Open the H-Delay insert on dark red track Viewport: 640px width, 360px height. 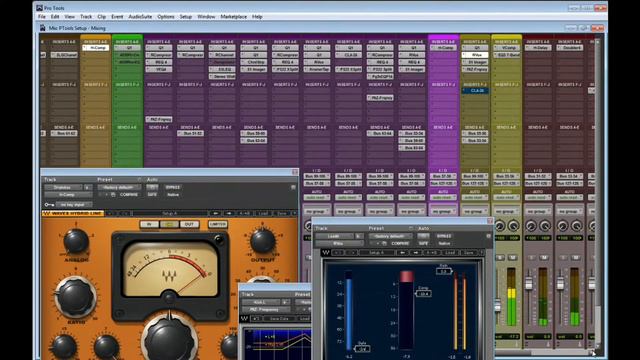(x=538, y=48)
